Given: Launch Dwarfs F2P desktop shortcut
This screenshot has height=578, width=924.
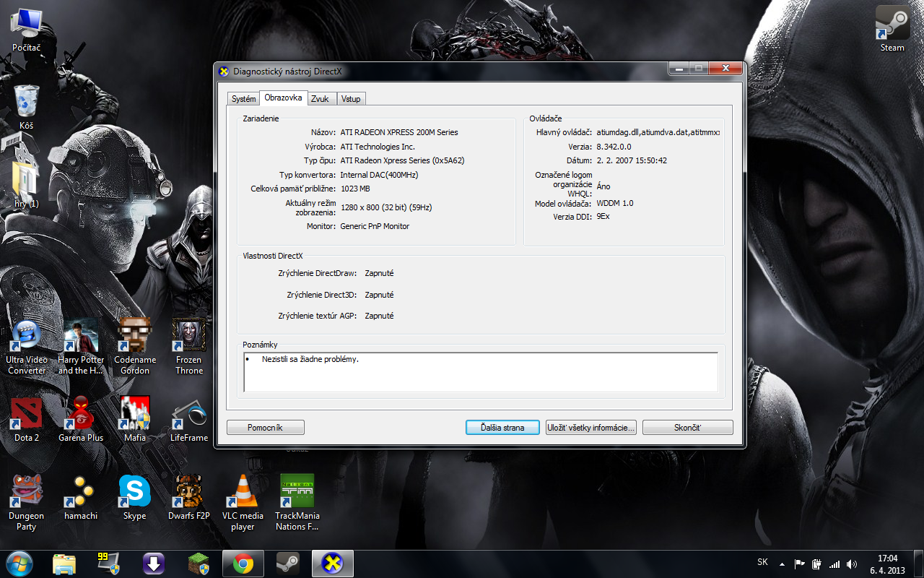Looking at the screenshot, I should (189, 498).
